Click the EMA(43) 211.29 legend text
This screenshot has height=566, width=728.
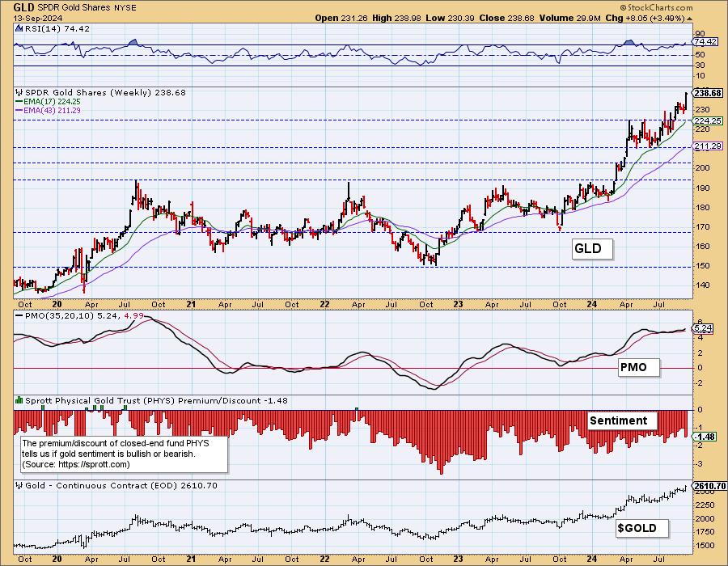[52, 111]
